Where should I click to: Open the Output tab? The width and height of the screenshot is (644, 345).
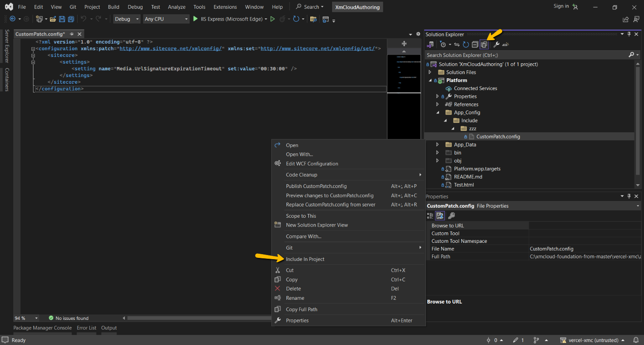[109, 328]
